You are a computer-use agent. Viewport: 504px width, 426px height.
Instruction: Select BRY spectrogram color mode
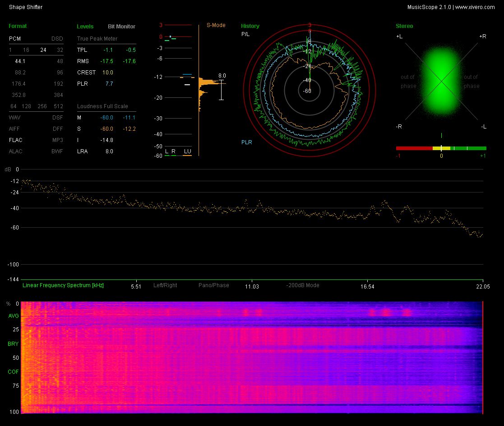14,344
